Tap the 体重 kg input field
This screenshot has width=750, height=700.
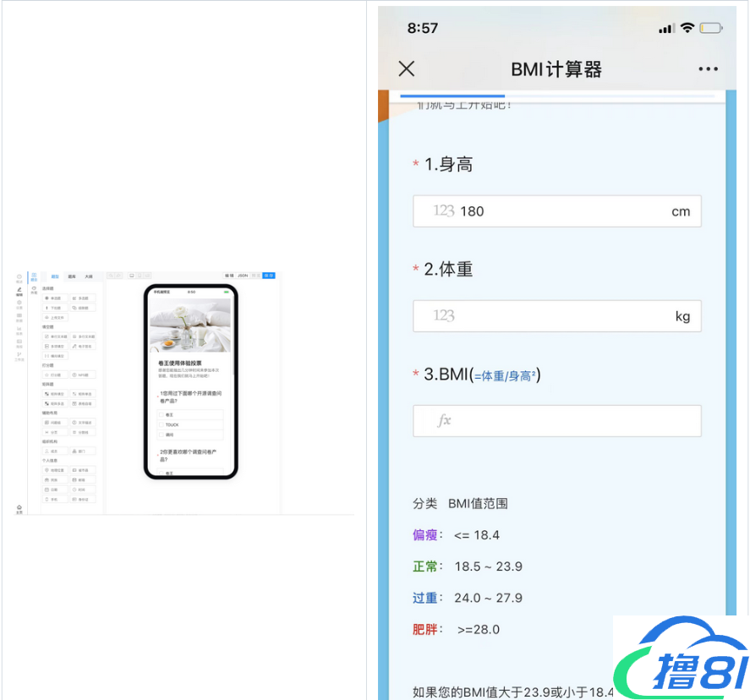(x=556, y=316)
